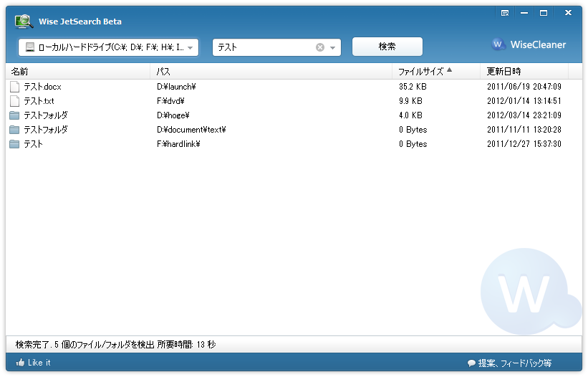Open the WiseCleaner logo link
Screen dimensions: 588x377
(529, 44)
